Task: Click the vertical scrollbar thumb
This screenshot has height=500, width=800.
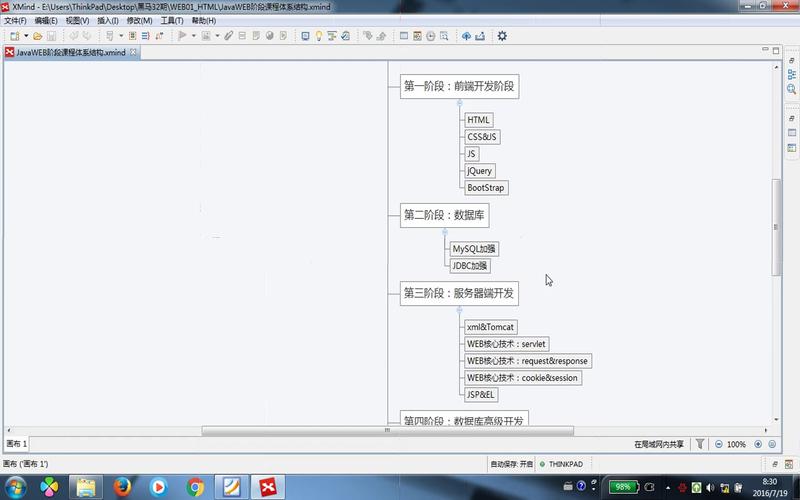Action: click(x=777, y=228)
